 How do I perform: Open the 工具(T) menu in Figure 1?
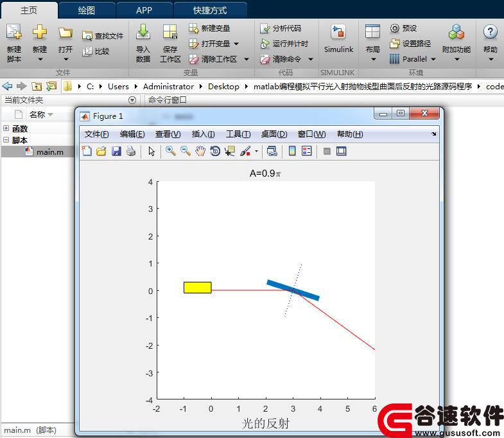tap(238, 134)
